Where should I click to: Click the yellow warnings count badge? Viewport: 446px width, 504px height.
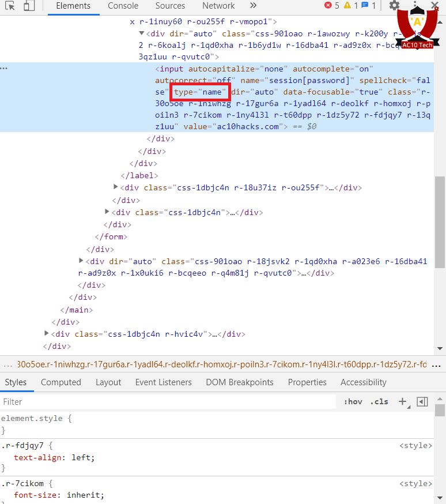coord(351,5)
